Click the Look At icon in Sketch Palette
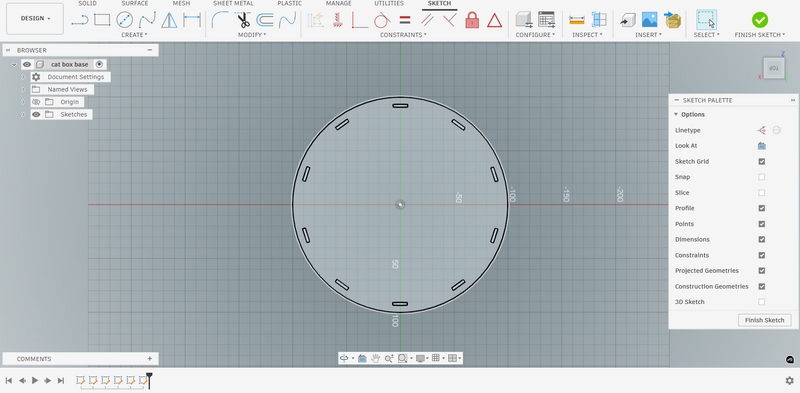 click(762, 146)
